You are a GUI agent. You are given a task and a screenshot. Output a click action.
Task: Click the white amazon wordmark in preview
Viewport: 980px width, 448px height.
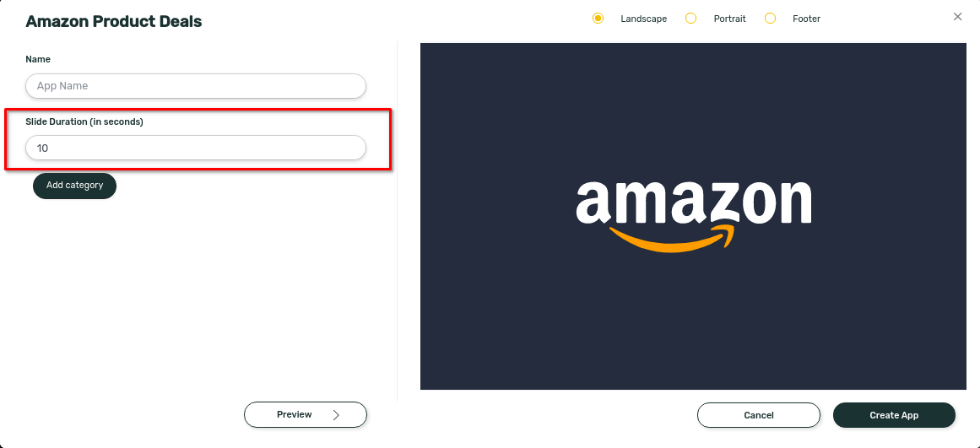693,202
